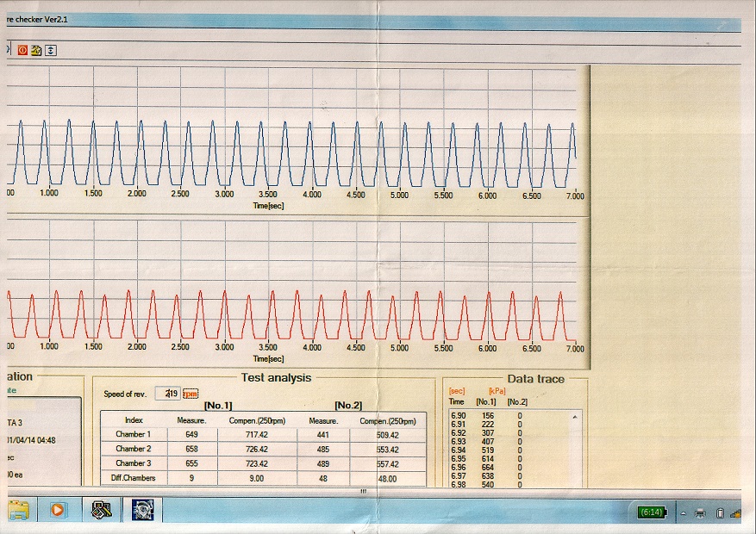The image size is (756, 534).
Task: Show hidden system tray icons
Action: [x=682, y=513]
